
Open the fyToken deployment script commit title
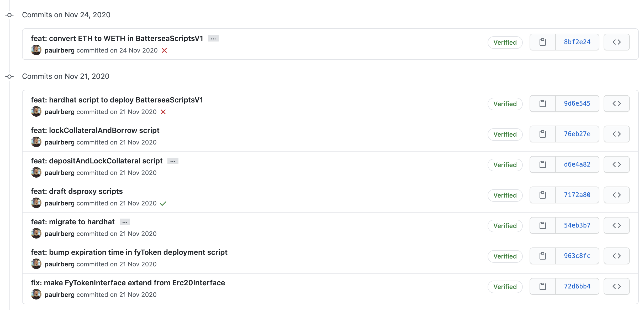[x=129, y=252]
